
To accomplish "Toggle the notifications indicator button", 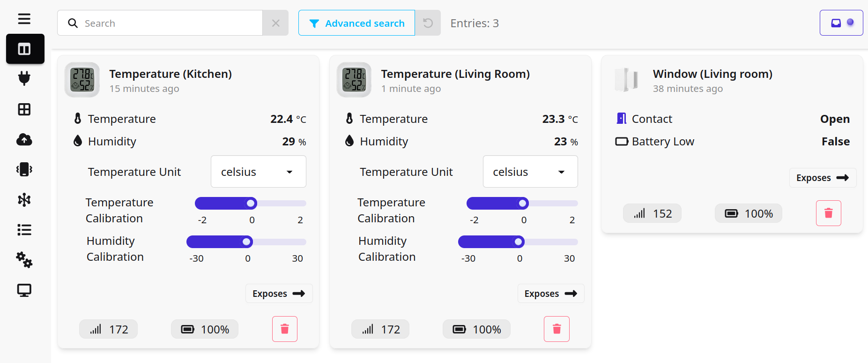I will pyautogui.click(x=841, y=23).
